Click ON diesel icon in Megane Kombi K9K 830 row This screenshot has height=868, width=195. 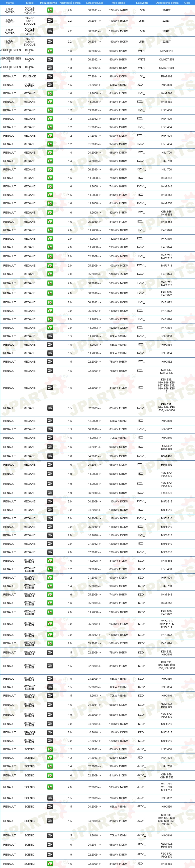tap(50, 679)
